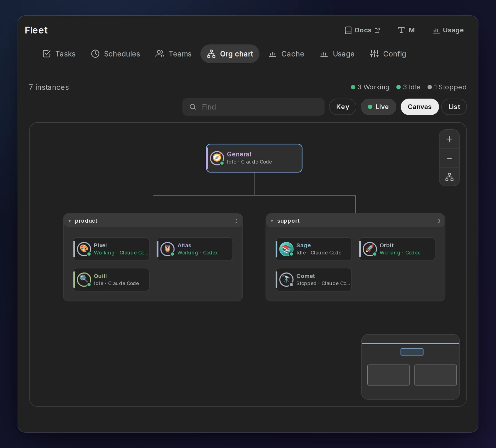
Task: Click the canvas zoom in plus icon
Action: (449, 139)
